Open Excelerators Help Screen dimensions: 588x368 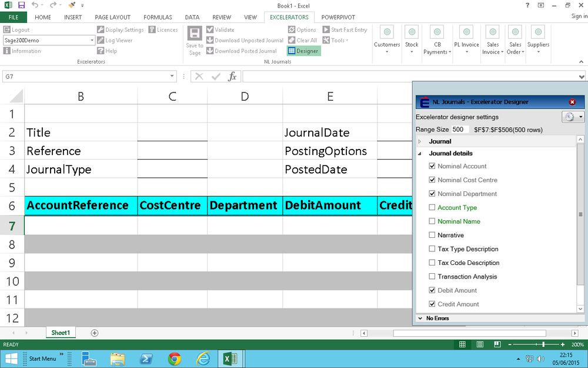click(x=107, y=51)
